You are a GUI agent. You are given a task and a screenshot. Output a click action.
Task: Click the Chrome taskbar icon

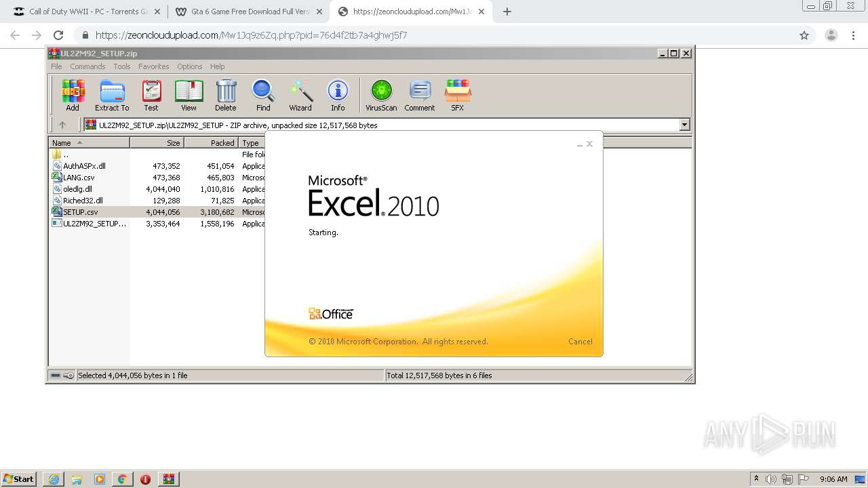[123, 479]
